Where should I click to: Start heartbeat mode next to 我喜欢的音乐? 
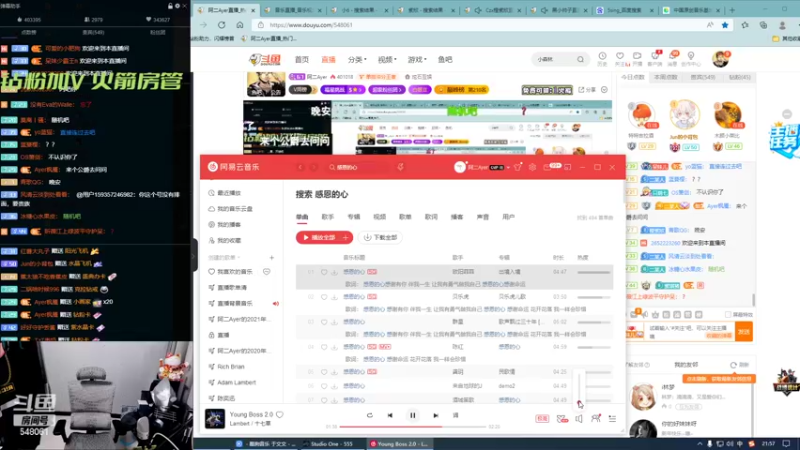coord(266,272)
